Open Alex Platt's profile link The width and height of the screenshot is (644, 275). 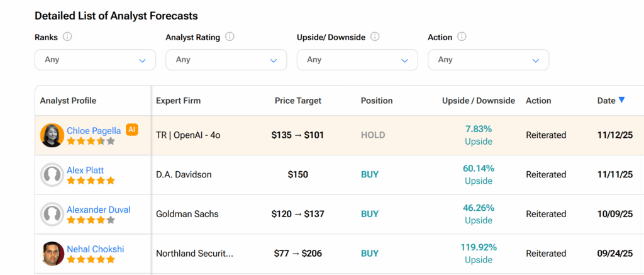[x=86, y=170]
